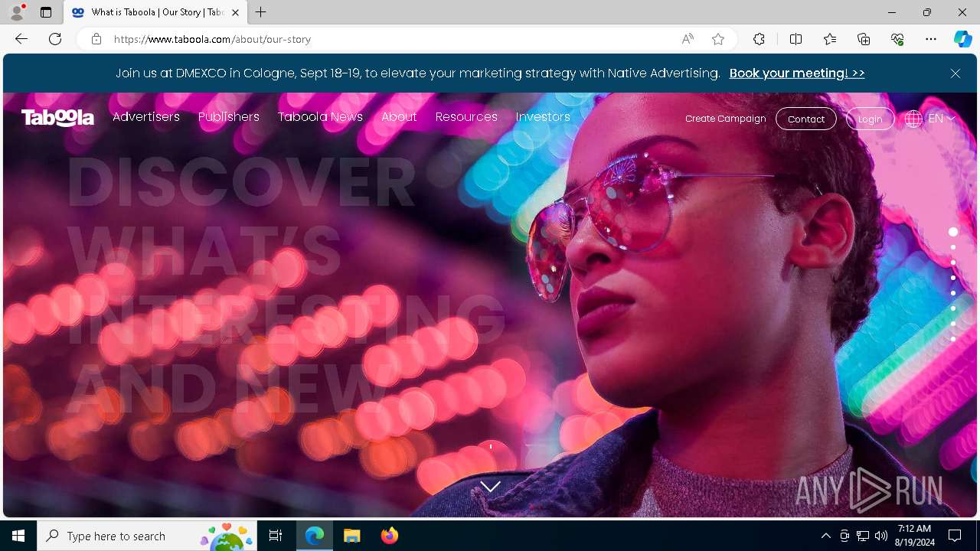Open a new tab with plus button
The height and width of the screenshot is (551, 980).
pos(261,12)
